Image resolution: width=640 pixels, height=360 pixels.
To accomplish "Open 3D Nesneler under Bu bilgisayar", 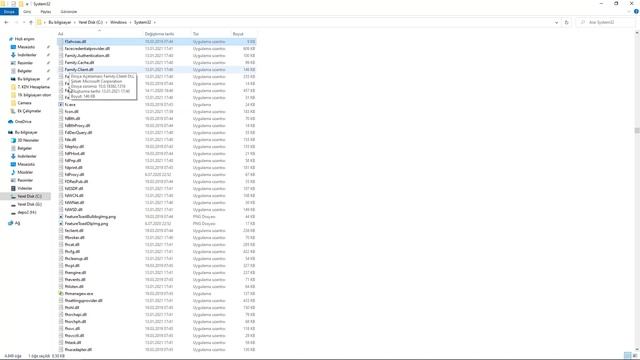I will click(x=28, y=140).
